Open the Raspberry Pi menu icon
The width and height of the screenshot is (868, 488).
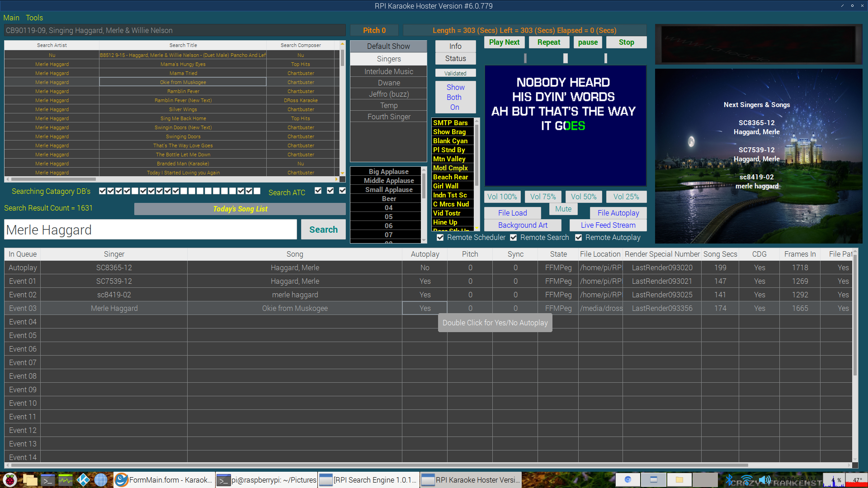coord(10,480)
